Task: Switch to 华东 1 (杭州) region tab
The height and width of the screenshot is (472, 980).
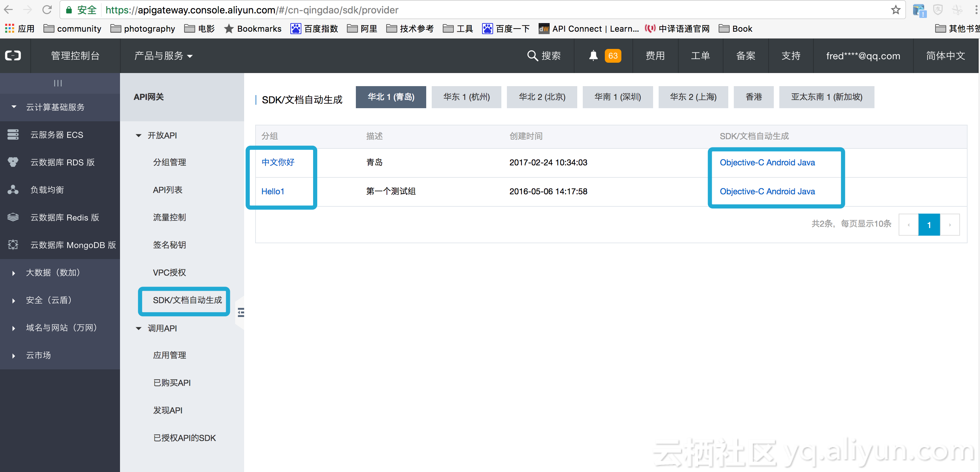Action: click(467, 97)
